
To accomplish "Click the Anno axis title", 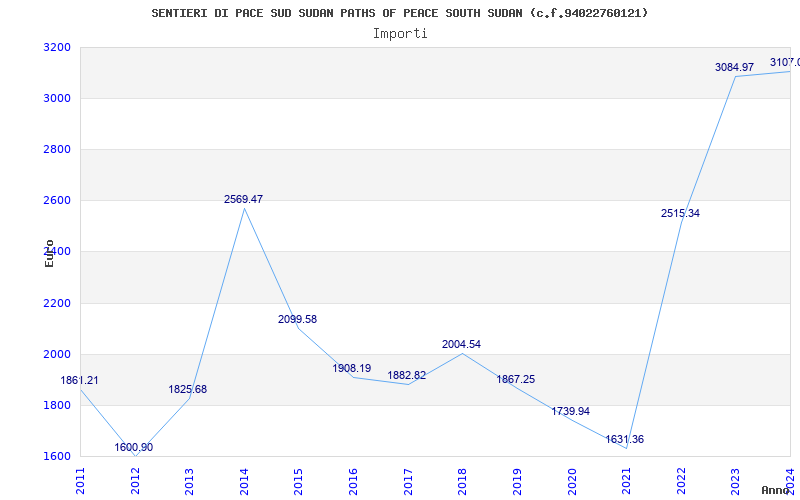I will coord(776,491).
